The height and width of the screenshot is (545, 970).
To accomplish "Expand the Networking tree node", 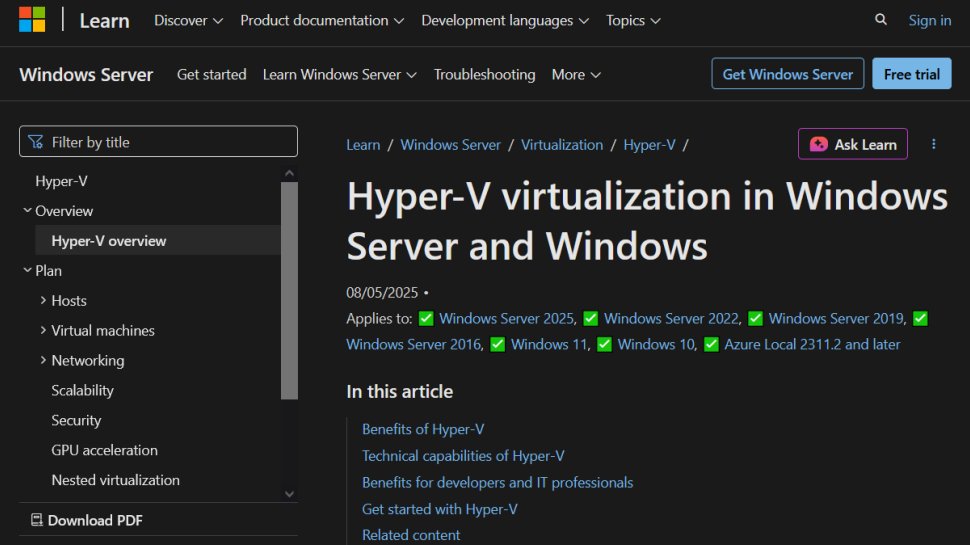I will coord(43,360).
